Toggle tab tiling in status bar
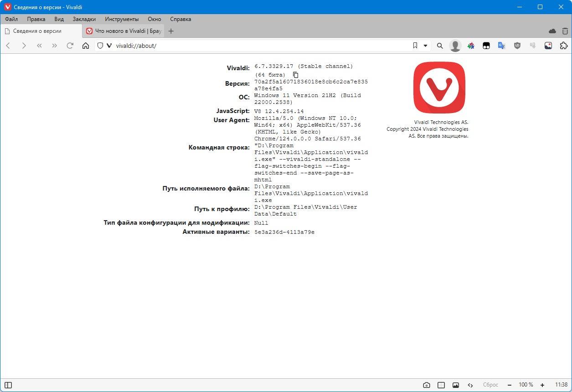 441,385
